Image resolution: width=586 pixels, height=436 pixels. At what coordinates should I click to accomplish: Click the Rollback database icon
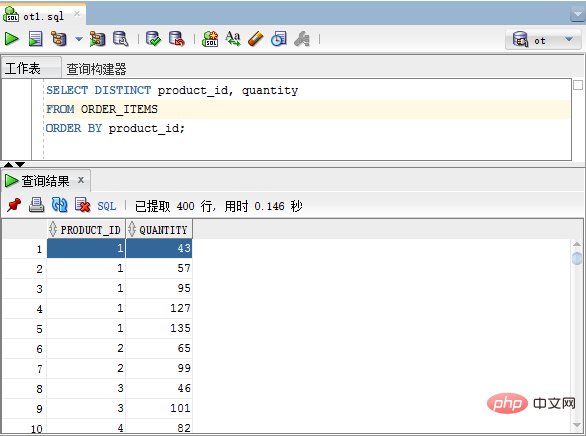(176, 39)
